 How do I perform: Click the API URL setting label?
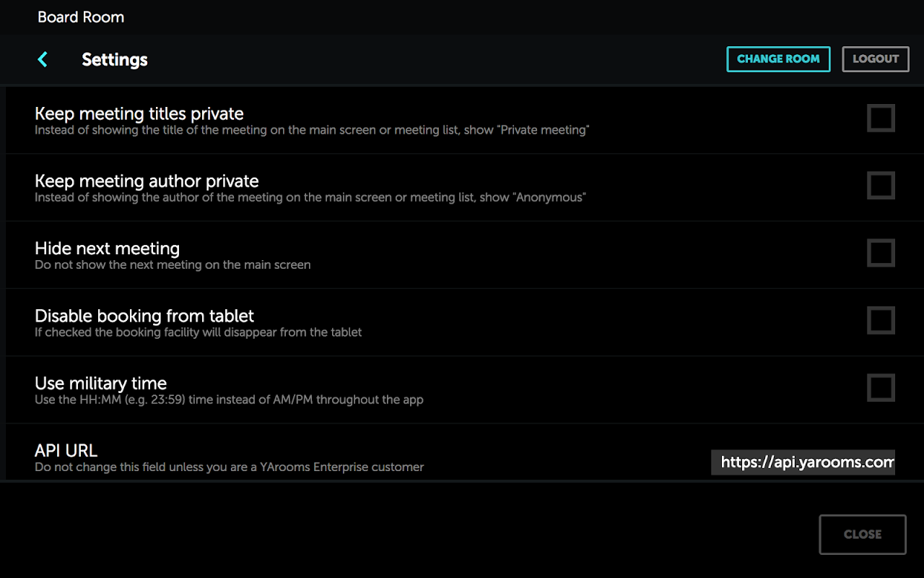pyautogui.click(x=66, y=451)
